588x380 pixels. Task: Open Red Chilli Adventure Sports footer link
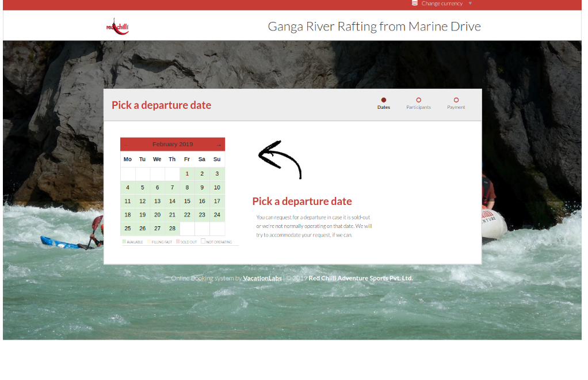361,279
